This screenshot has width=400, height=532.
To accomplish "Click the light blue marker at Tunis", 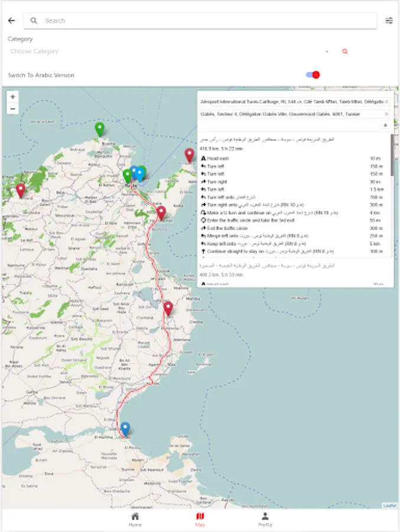I will (x=139, y=174).
